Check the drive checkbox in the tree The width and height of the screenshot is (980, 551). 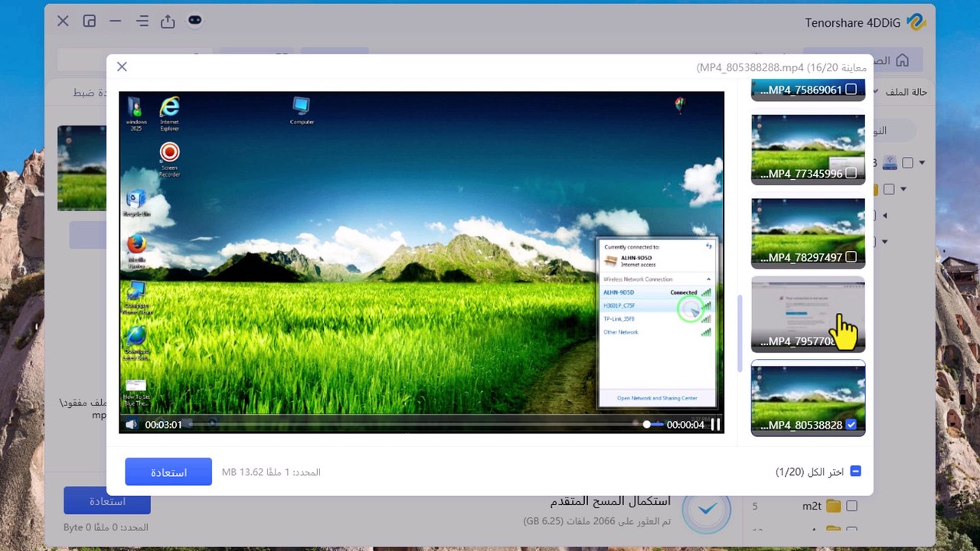pyautogui.click(x=907, y=162)
